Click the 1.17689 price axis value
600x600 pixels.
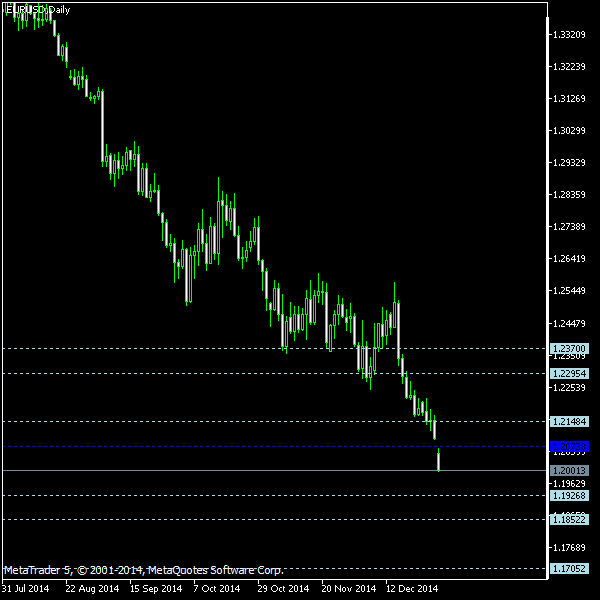click(x=569, y=548)
